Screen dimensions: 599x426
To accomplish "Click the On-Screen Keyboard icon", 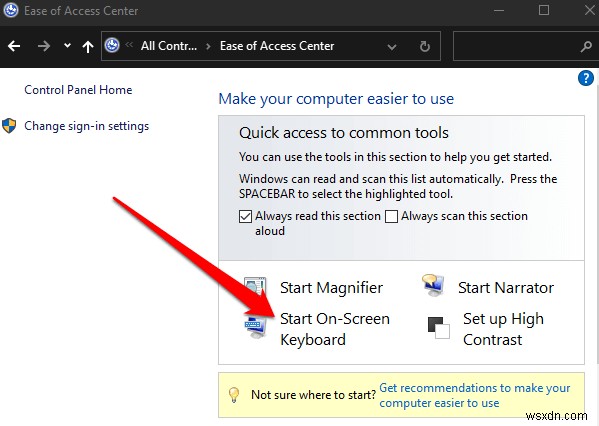I will [255, 327].
